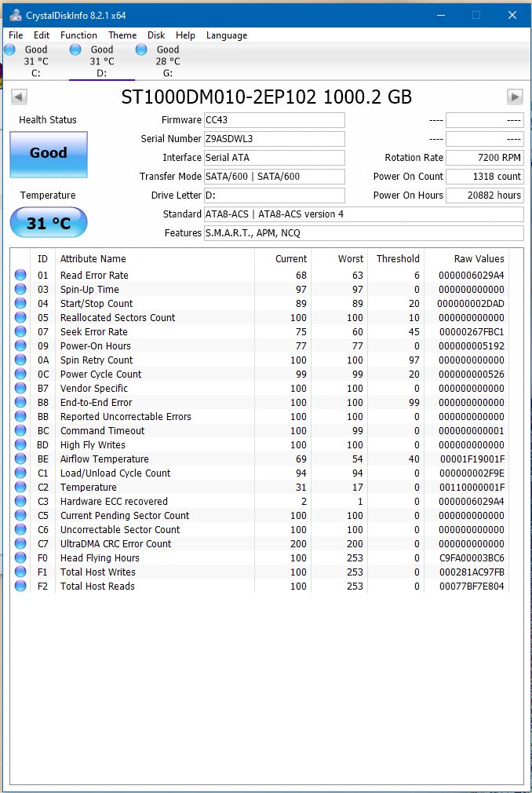
Task: Click the Rotation Rate field 7200 RPM
Action: tap(484, 157)
